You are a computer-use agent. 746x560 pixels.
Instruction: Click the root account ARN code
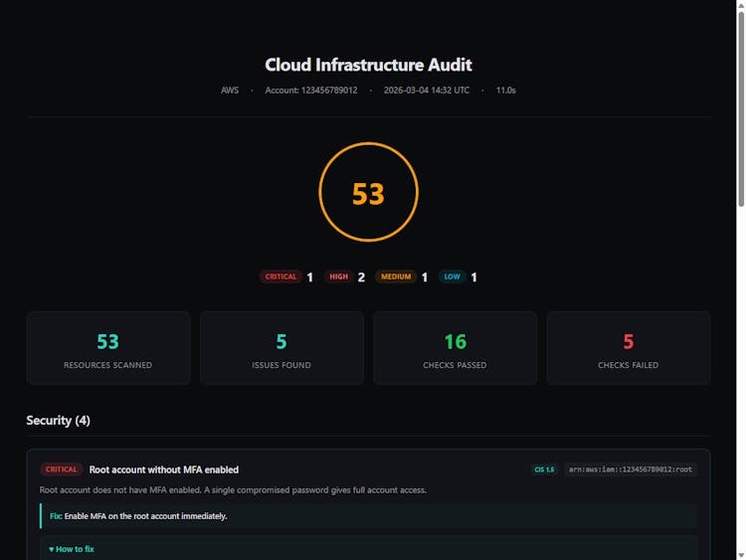click(631, 469)
